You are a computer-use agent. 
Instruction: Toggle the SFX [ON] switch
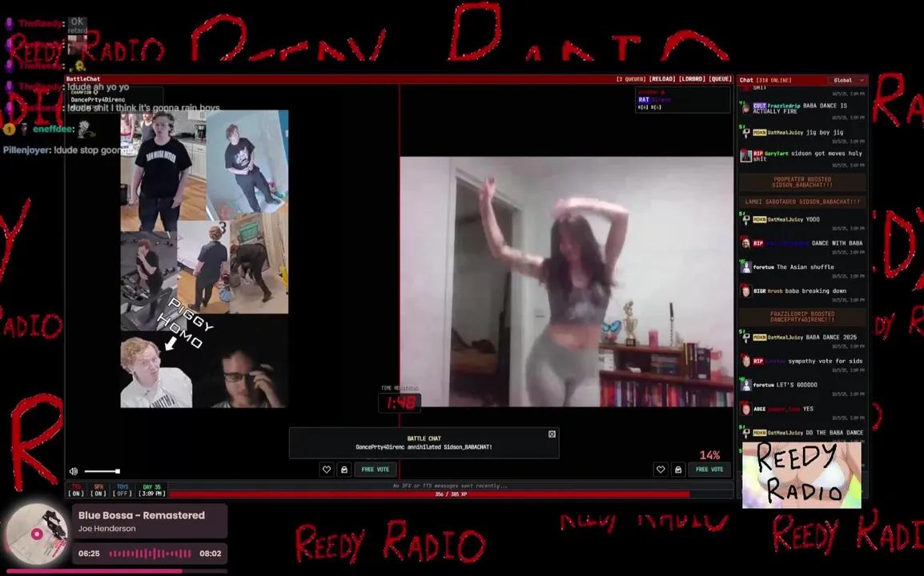98,490
